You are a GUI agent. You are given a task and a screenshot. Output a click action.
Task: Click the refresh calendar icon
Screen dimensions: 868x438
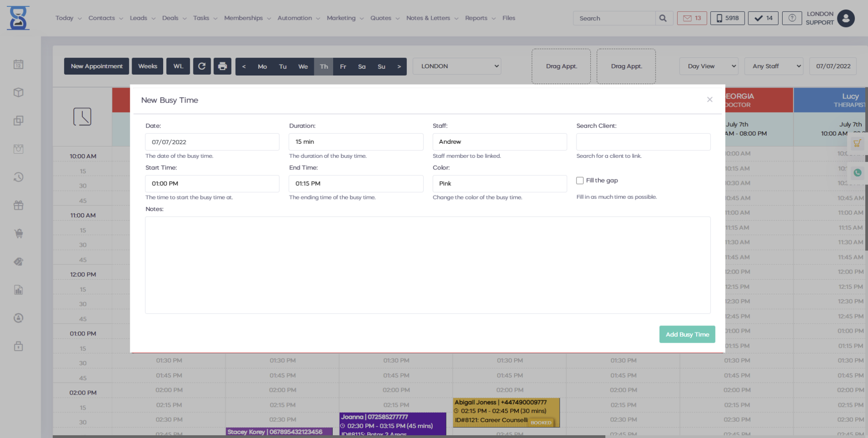tap(202, 66)
